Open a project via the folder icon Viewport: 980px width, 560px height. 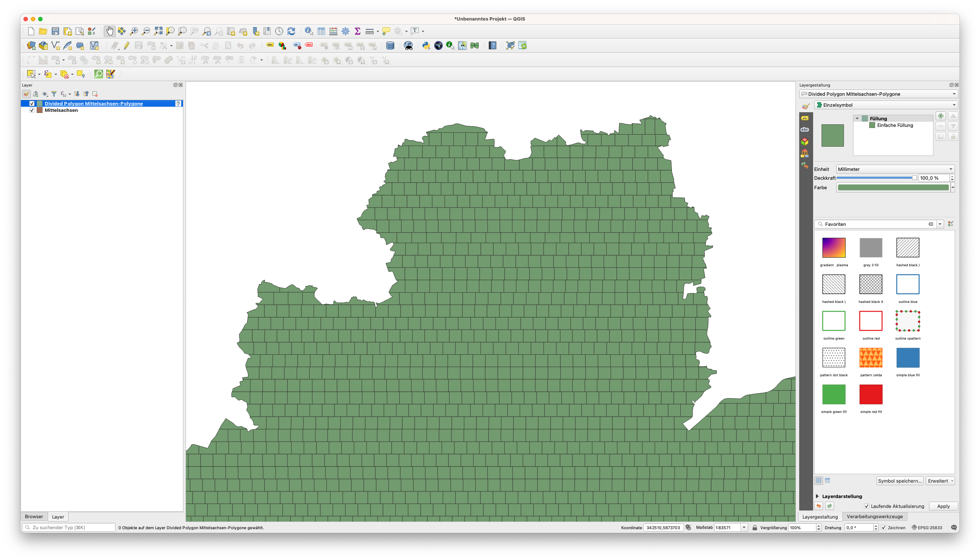pos(43,31)
